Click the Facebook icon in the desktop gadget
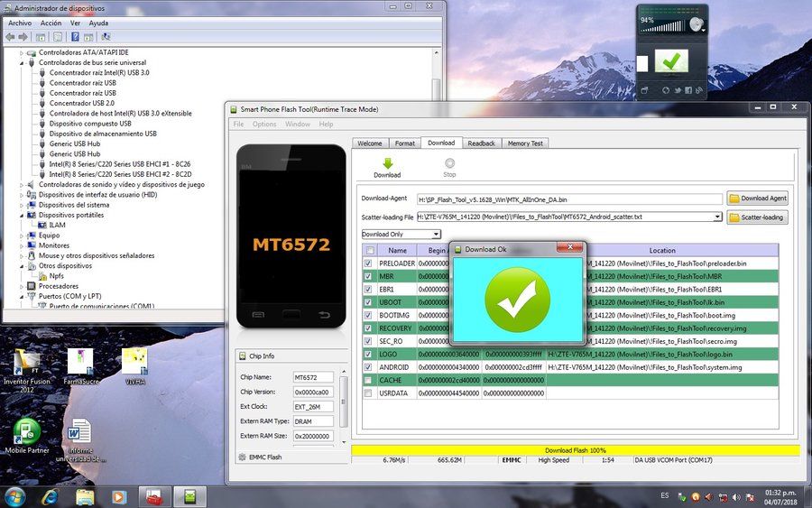Viewport: 812px width, 508px height. (687, 90)
